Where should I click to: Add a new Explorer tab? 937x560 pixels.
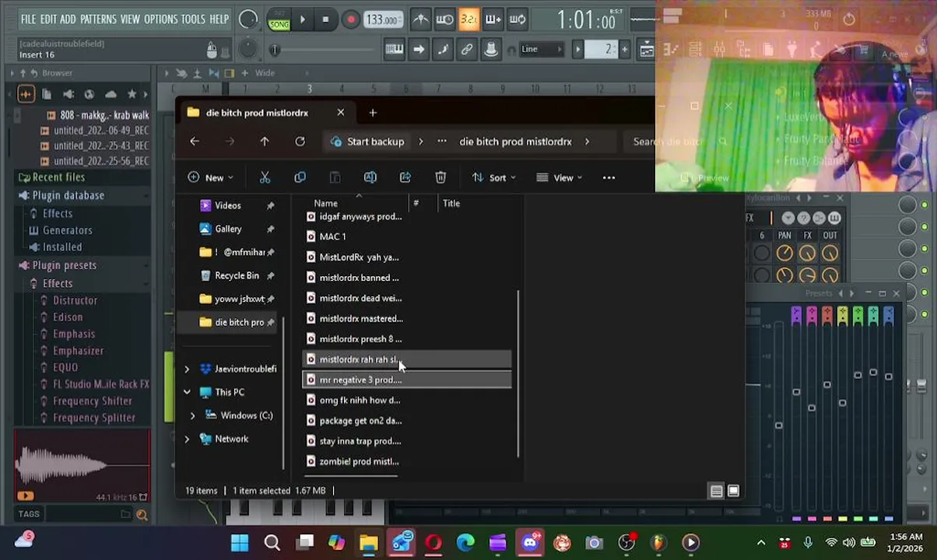pyautogui.click(x=372, y=114)
